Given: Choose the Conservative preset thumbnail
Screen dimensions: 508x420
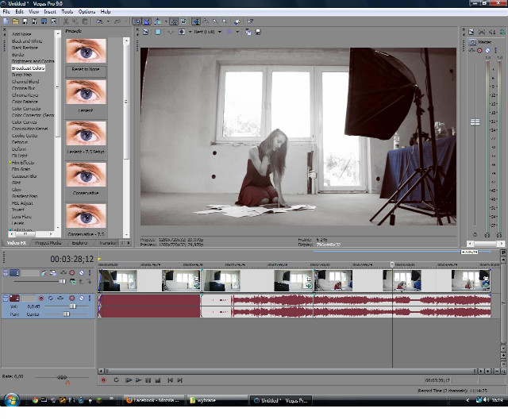Looking at the screenshot, I should click(86, 175).
